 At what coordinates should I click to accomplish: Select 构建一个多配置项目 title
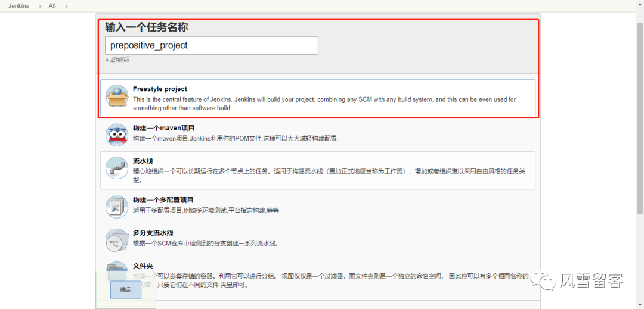[x=163, y=200]
